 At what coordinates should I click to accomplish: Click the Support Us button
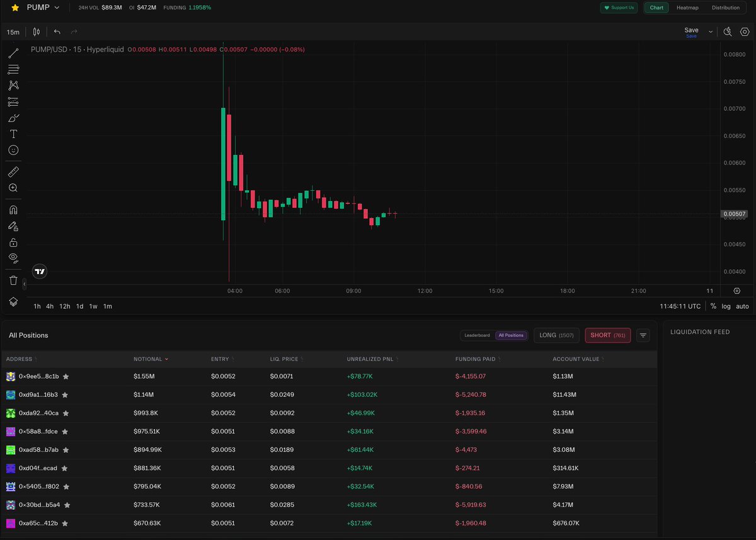click(619, 8)
